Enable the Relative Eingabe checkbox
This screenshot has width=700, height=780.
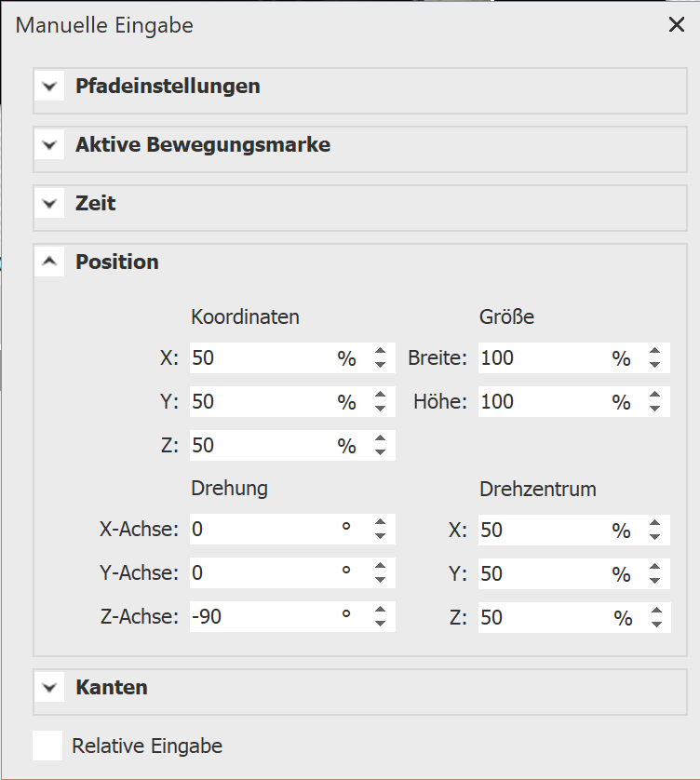(47, 746)
